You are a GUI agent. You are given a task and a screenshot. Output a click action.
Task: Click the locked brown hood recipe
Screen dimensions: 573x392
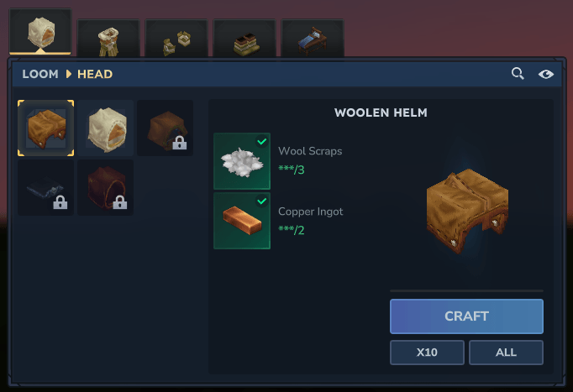[166, 128]
